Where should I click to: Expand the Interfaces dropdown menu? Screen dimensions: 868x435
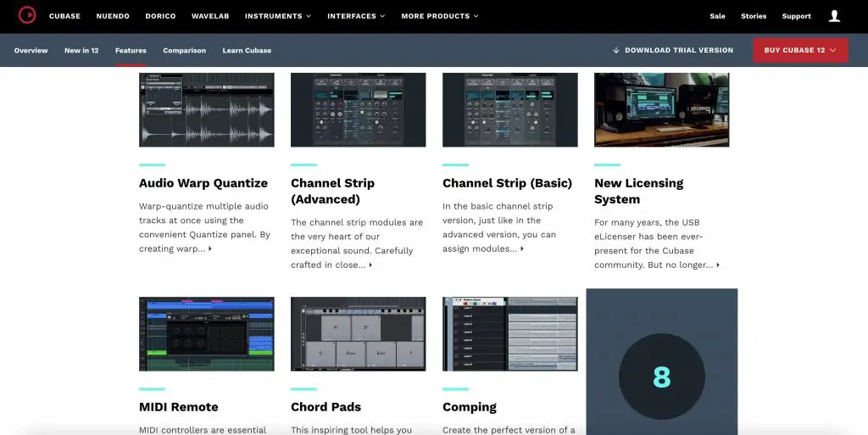[x=356, y=16]
